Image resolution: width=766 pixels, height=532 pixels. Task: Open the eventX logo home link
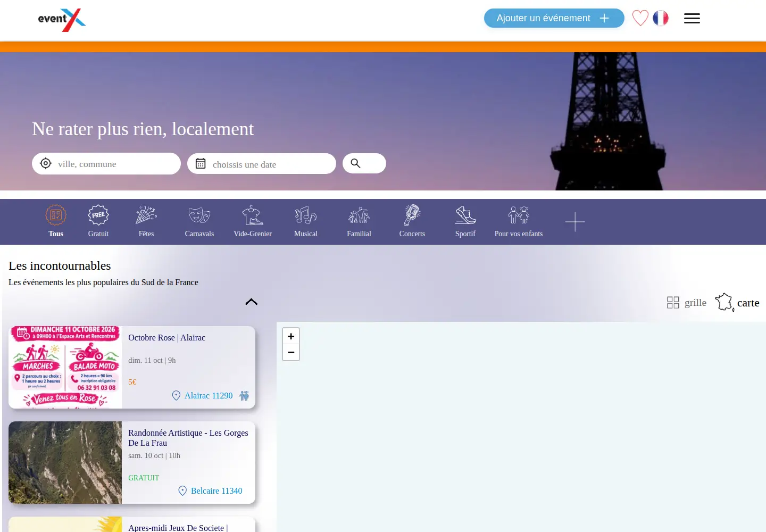62,20
